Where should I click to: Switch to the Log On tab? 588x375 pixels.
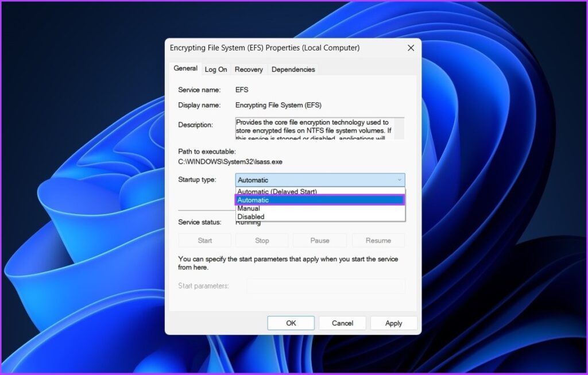[x=216, y=69]
